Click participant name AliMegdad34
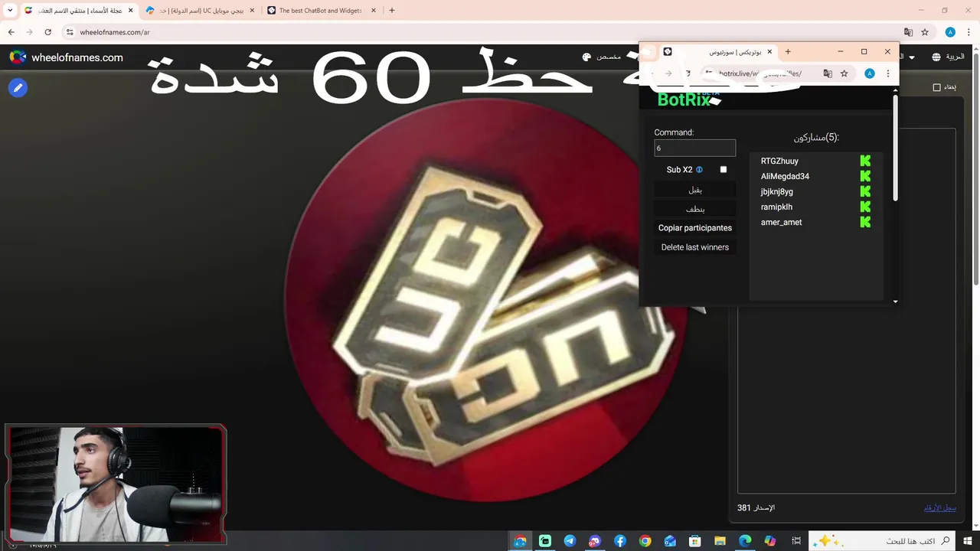 [x=785, y=176]
